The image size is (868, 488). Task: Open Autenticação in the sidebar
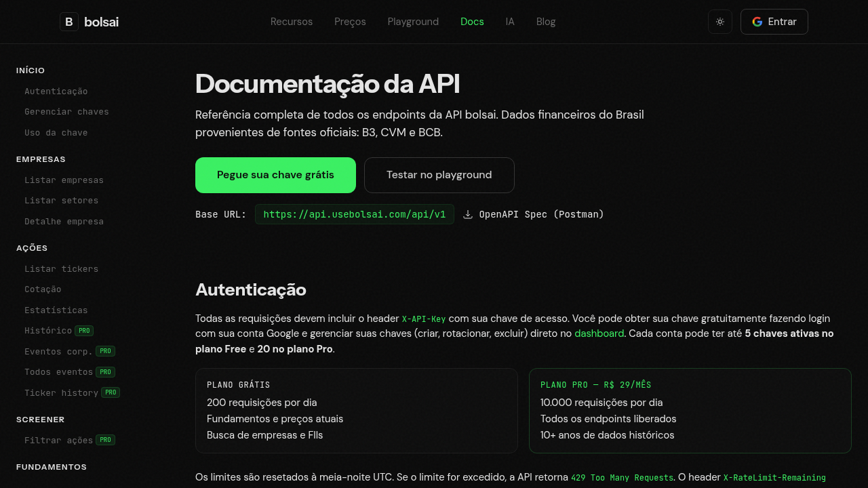click(x=56, y=91)
